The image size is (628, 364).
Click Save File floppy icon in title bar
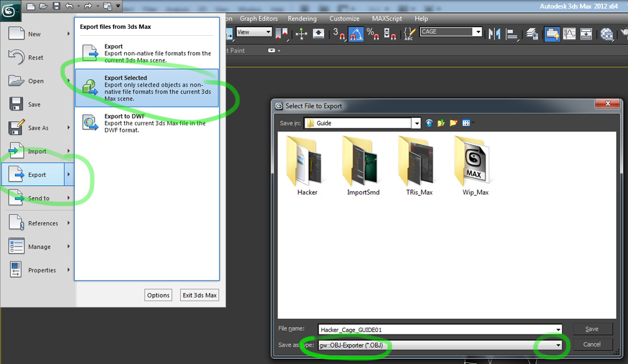56,6
